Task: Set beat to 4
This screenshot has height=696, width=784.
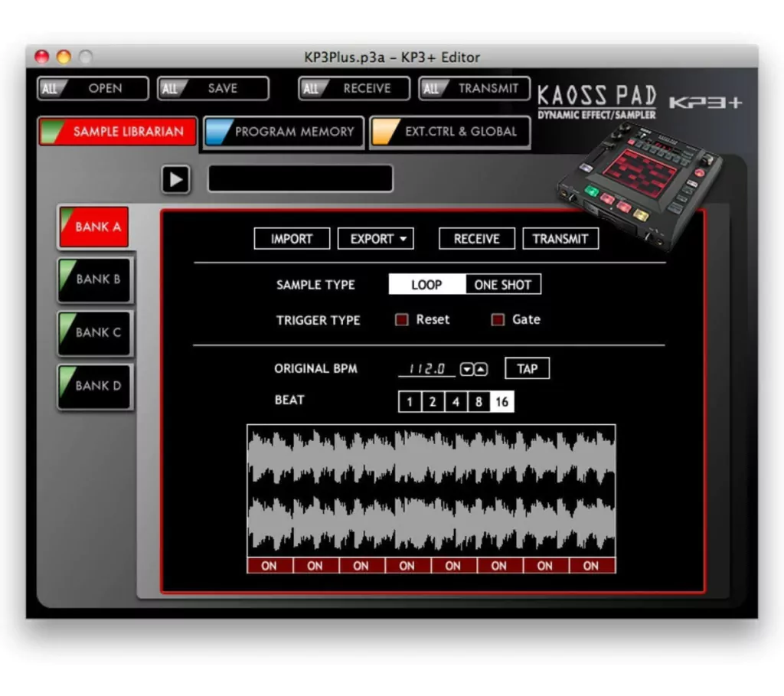Action: click(456, 401)
